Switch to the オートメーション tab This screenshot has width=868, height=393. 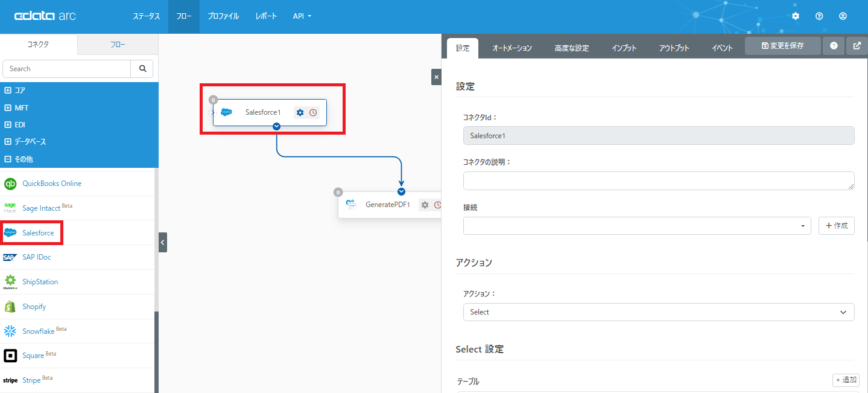512,48
